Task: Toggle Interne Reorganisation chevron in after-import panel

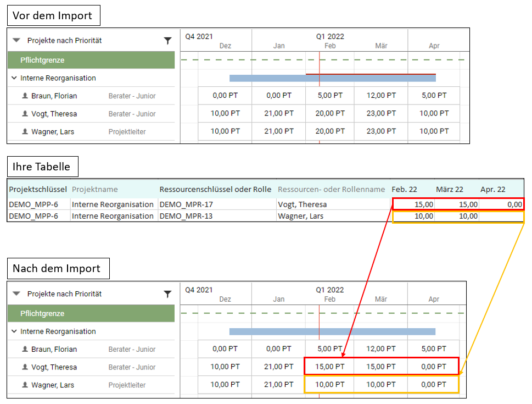Action: pos(14,331)
